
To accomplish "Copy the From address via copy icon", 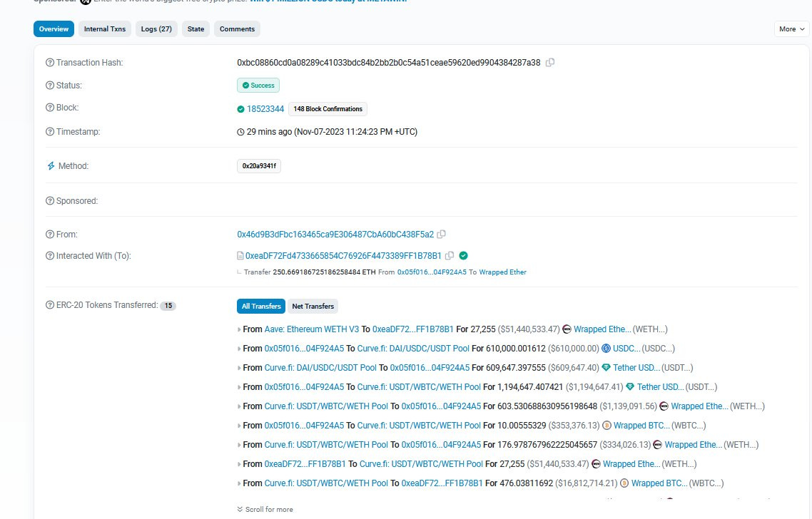I will point(441,235).
